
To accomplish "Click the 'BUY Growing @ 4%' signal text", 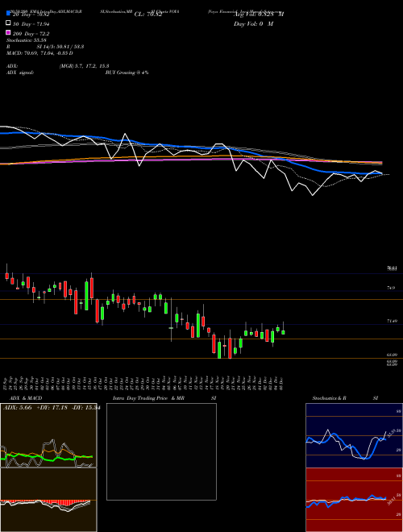I will pos(127,73).
